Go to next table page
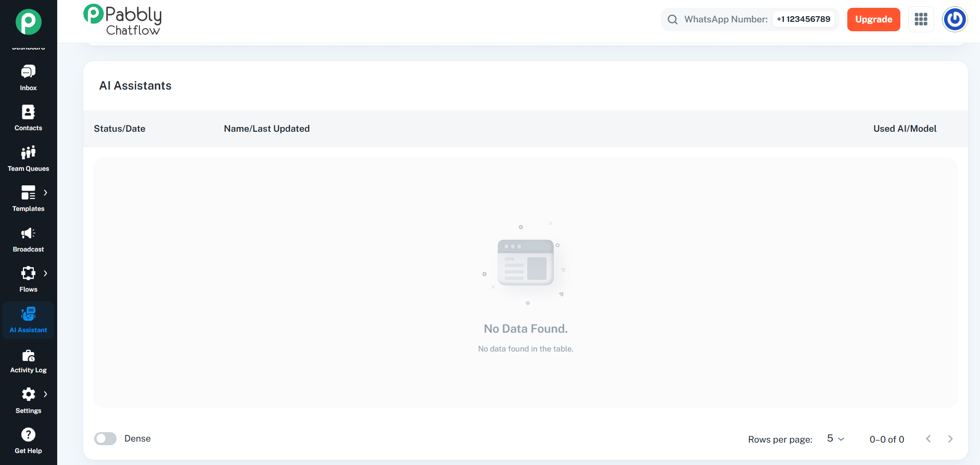The image size is (980, 465). click(x=950, y=439)
